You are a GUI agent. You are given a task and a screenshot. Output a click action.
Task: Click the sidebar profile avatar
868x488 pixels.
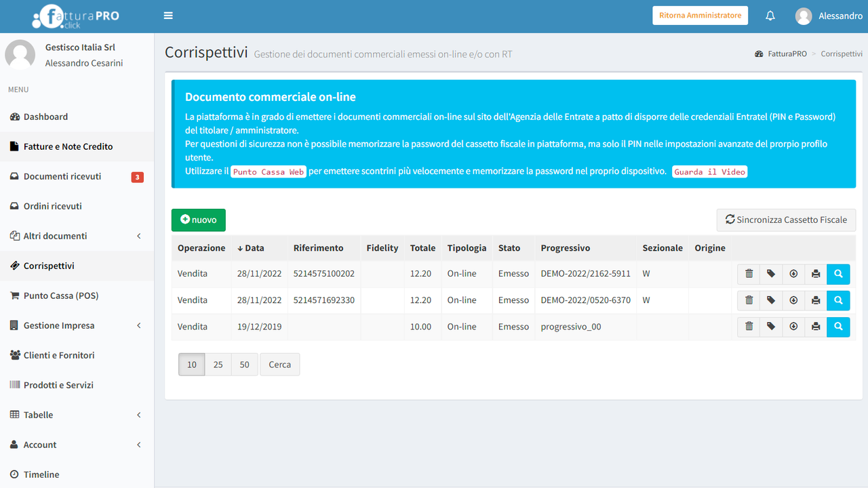pyautogui.click(x=20, y=55)
